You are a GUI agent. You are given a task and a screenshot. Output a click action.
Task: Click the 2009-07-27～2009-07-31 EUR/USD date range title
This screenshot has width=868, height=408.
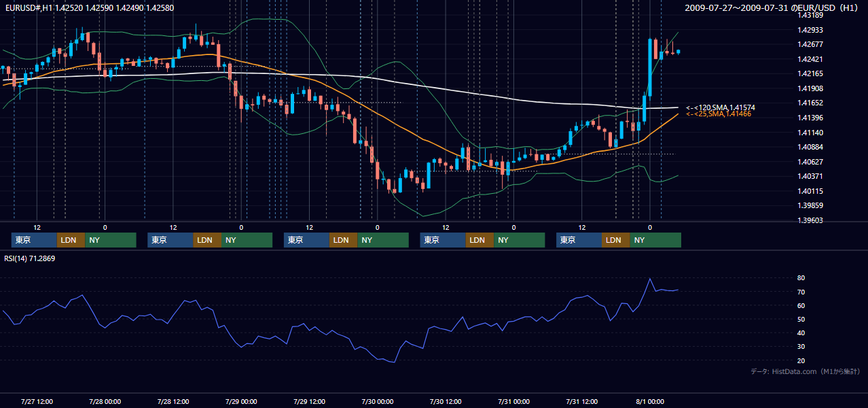[x=772, y=7]
